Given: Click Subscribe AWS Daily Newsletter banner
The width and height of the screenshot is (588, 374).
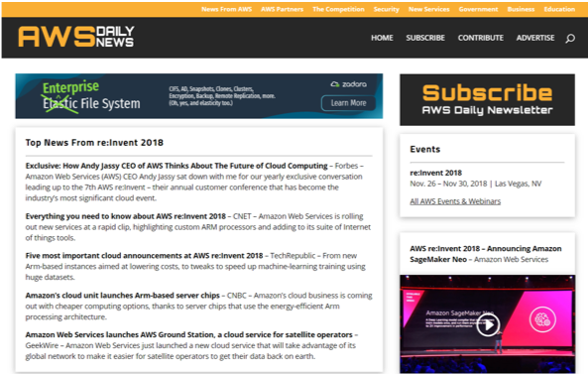Looking at the screenshot, I should coord(487,100).
